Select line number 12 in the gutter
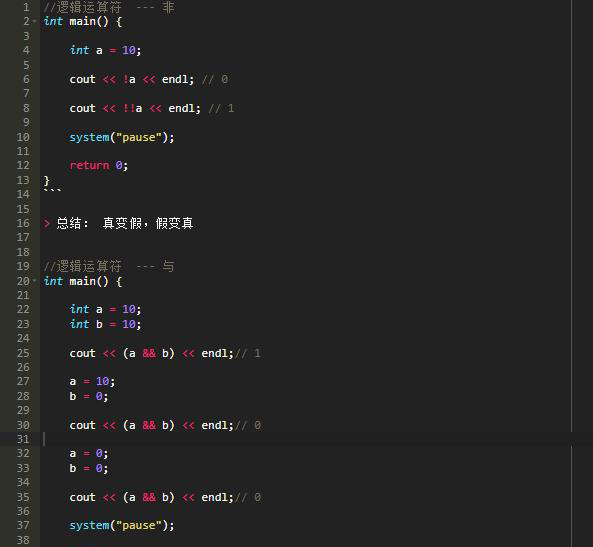The image size is (593, 547). (23, 165)
